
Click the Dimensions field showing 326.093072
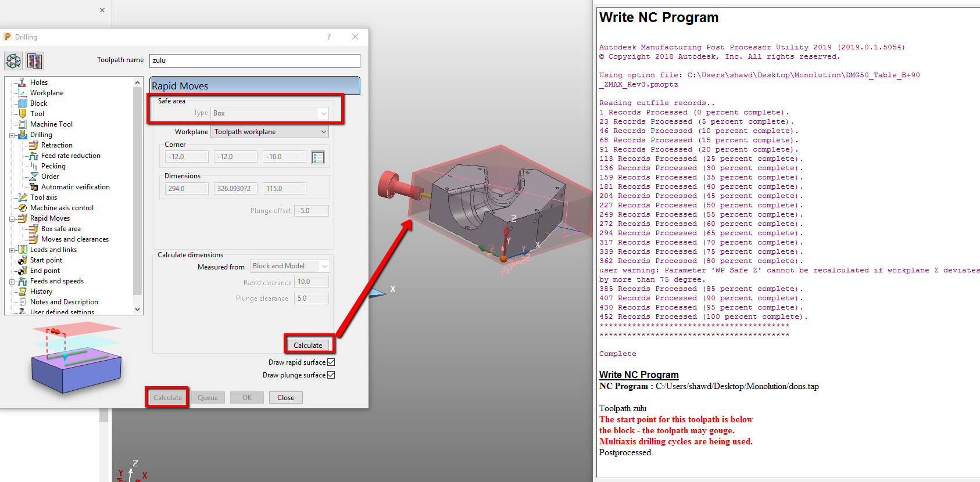tap(235, 189)
